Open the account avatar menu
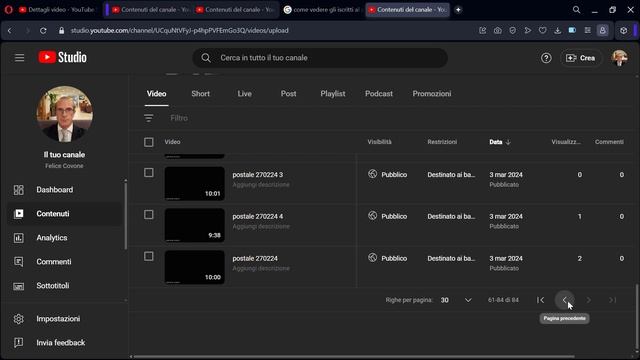 pyautogui.click(x=619, y=58)
